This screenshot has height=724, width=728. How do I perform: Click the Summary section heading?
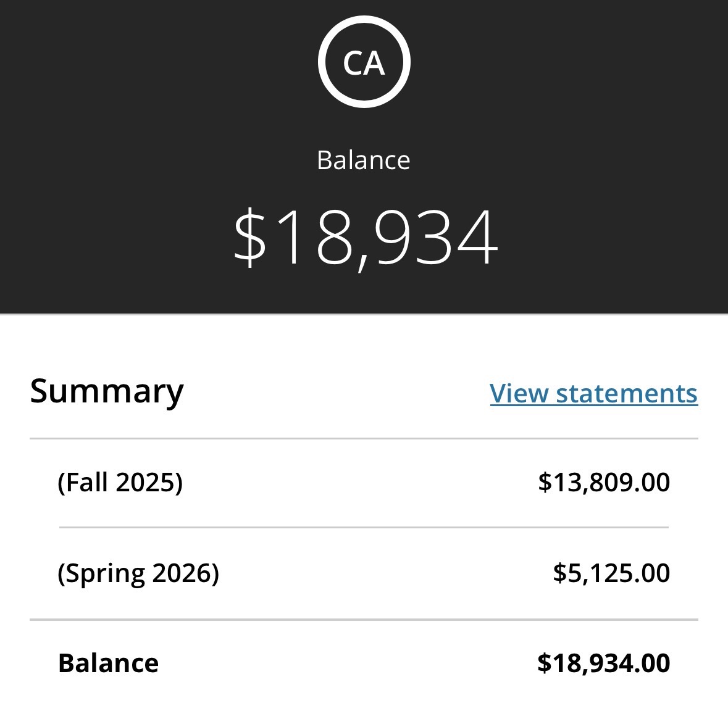[x=107, y=391]
